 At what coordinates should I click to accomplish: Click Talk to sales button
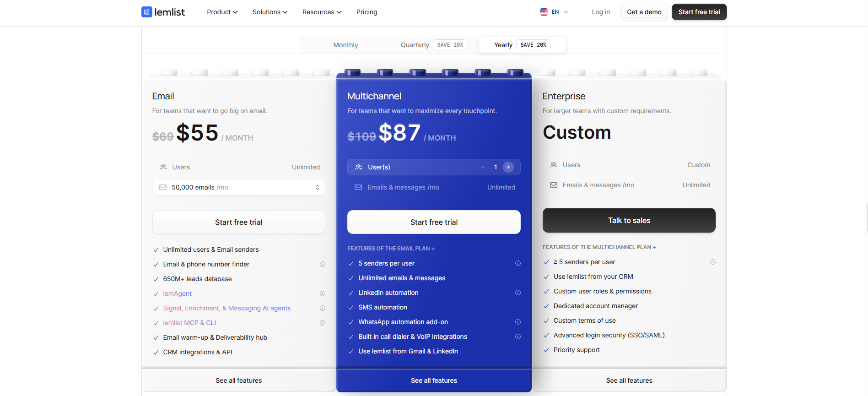click(x=629, y=220)
